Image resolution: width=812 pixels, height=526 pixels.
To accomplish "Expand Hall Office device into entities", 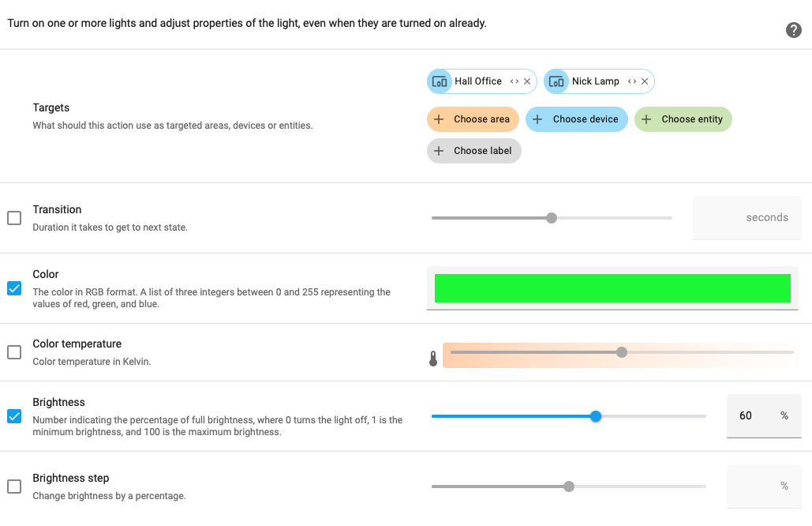I will point(515,81).
